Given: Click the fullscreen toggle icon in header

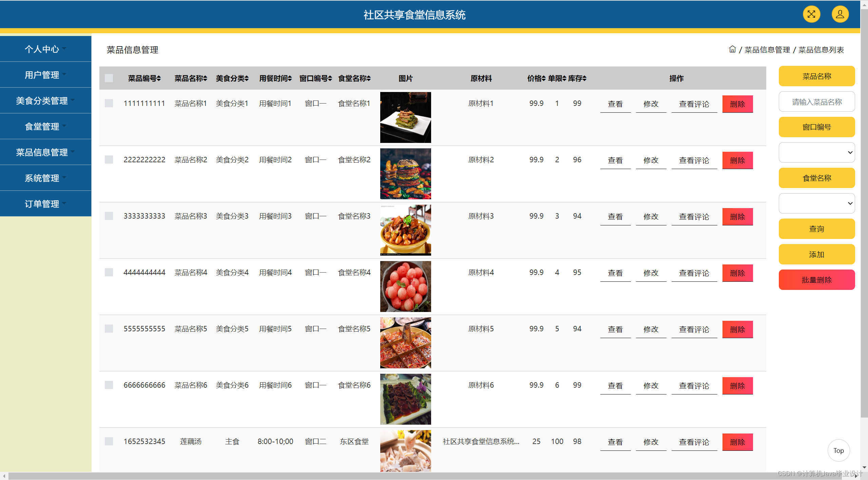Looking at the screenshot, I should click(811, 14).
